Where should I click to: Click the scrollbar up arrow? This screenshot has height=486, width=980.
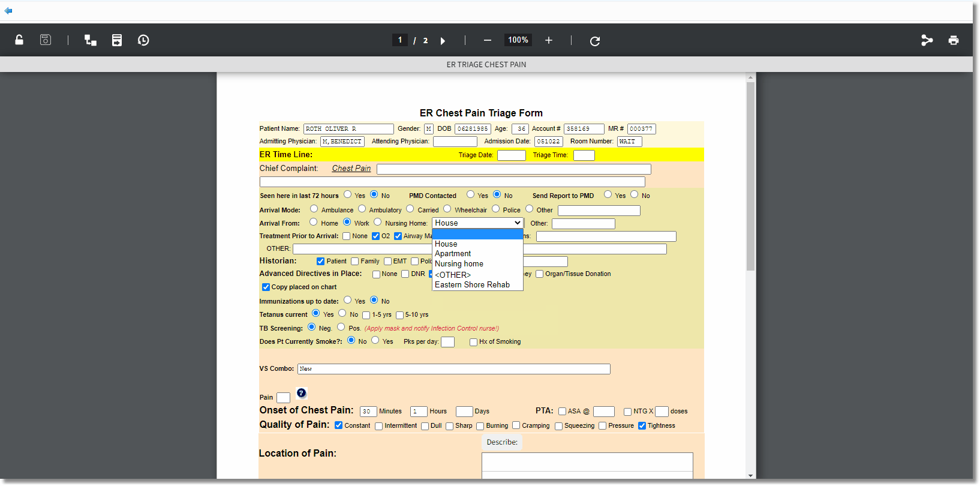click(750, 77)
